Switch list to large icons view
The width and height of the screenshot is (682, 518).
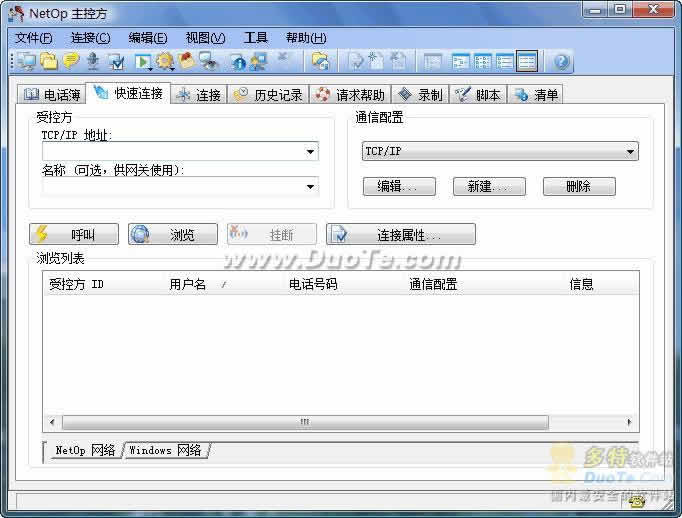(461, 62)
